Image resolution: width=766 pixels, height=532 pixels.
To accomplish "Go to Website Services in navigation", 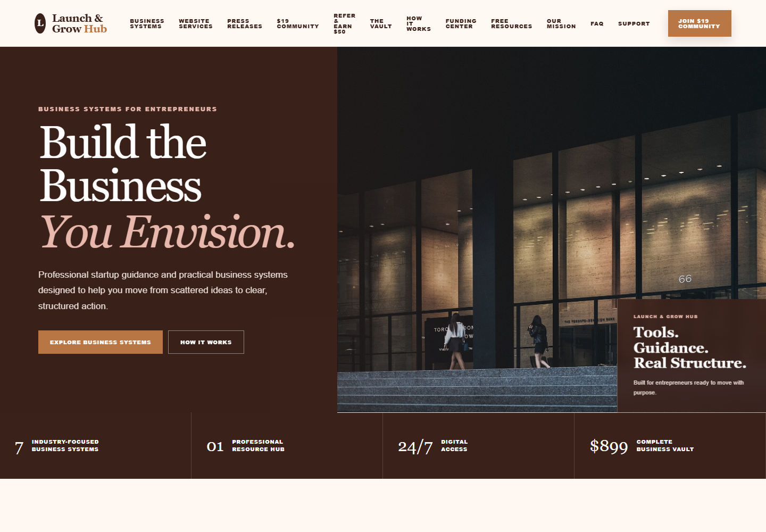I will tap(195, 23).
